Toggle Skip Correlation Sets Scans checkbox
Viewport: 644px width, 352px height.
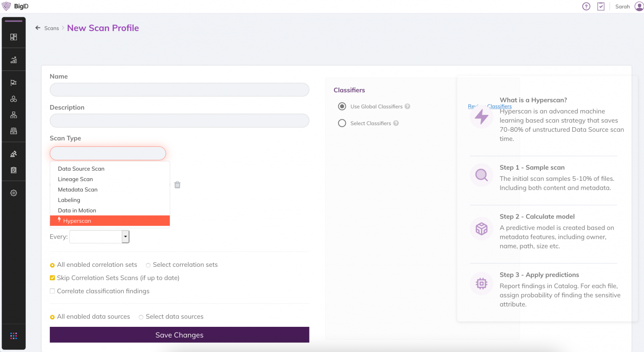[x=52, y=278]
